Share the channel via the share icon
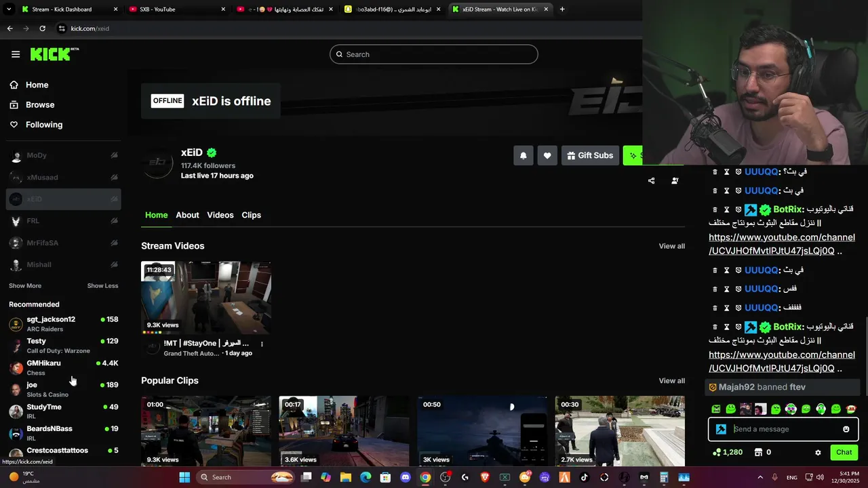868x488 pixels. [652, 181]
